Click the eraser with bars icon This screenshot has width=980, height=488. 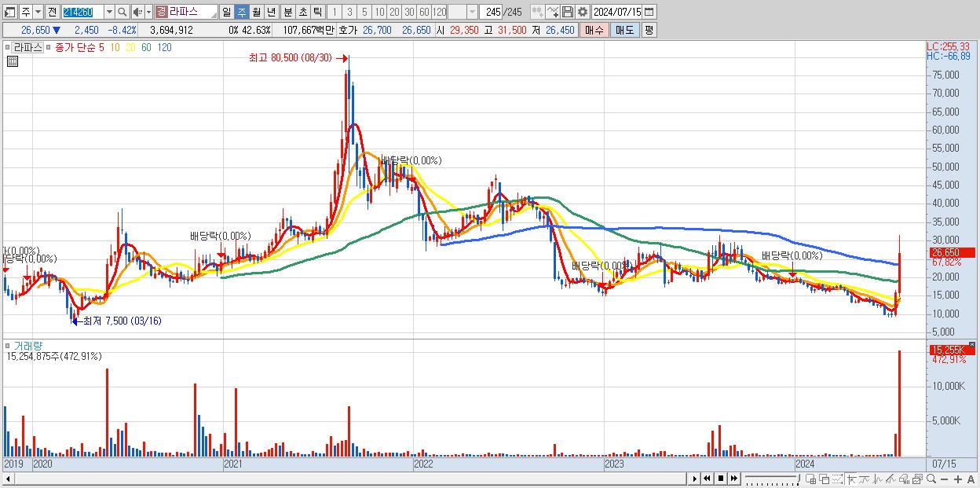point(904,479)
